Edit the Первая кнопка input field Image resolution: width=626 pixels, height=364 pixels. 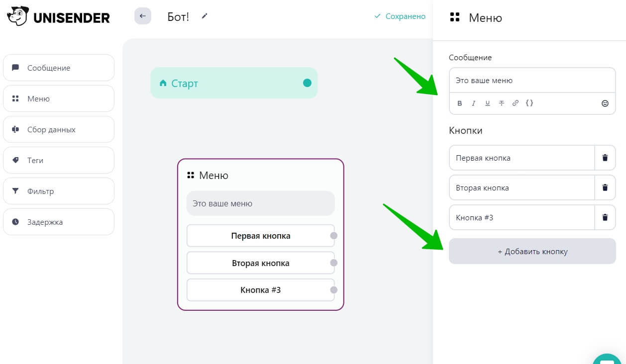[522, 158]
